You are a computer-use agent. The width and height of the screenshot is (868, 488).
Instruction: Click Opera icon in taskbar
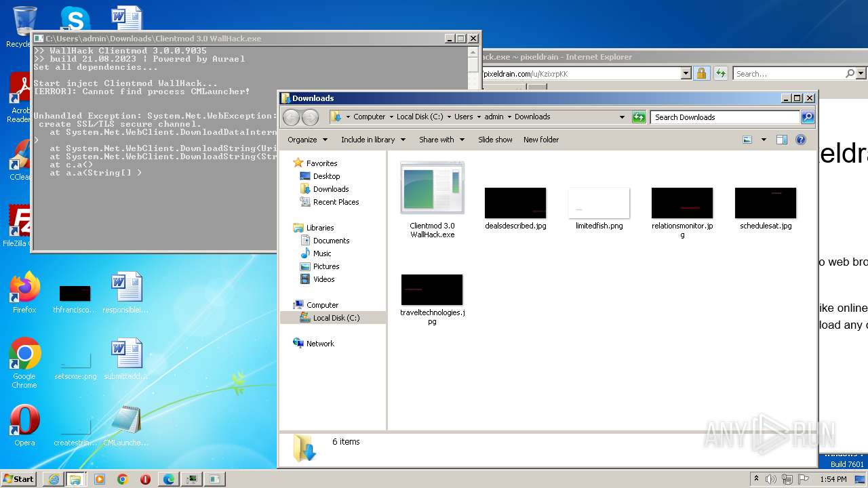tap(145, 479)
